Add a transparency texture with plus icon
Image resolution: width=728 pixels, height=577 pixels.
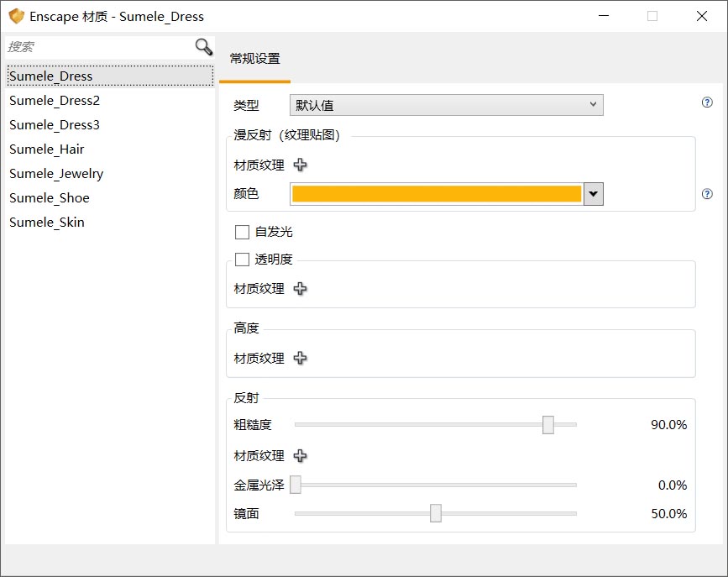(x=300, y=289)
